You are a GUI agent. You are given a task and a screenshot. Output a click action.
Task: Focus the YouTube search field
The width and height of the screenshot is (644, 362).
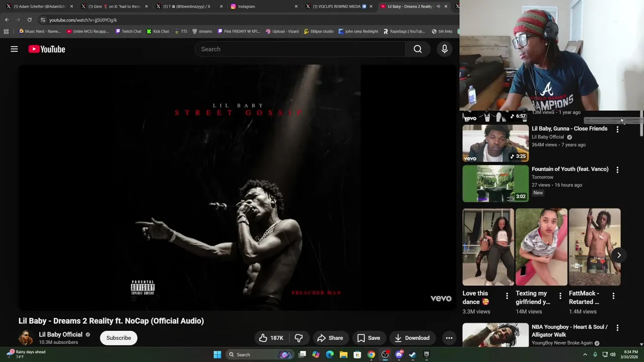pyautogui.click(x=300, y=49)
